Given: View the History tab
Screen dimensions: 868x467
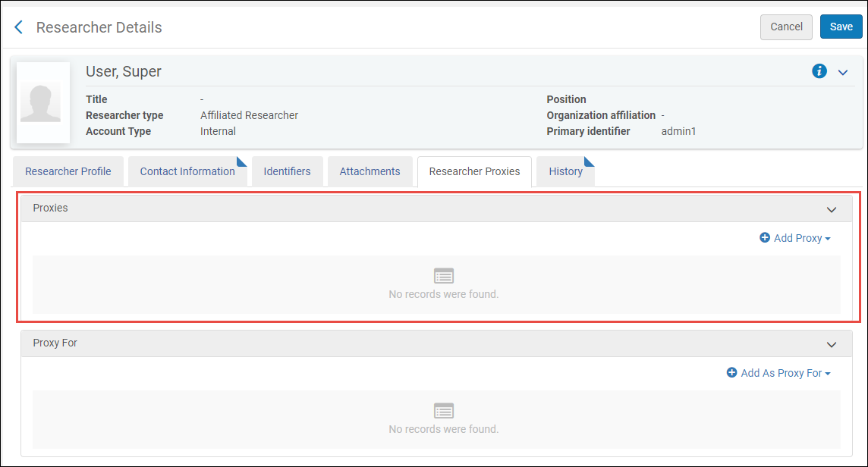Looking at the screenshot, I should 565,171.
